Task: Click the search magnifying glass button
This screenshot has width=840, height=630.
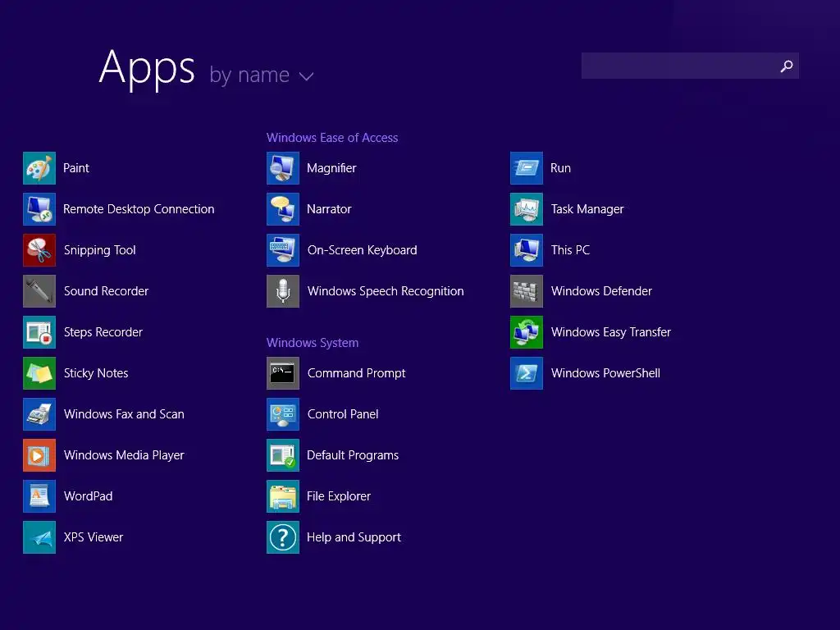Action: click(787, 66)
